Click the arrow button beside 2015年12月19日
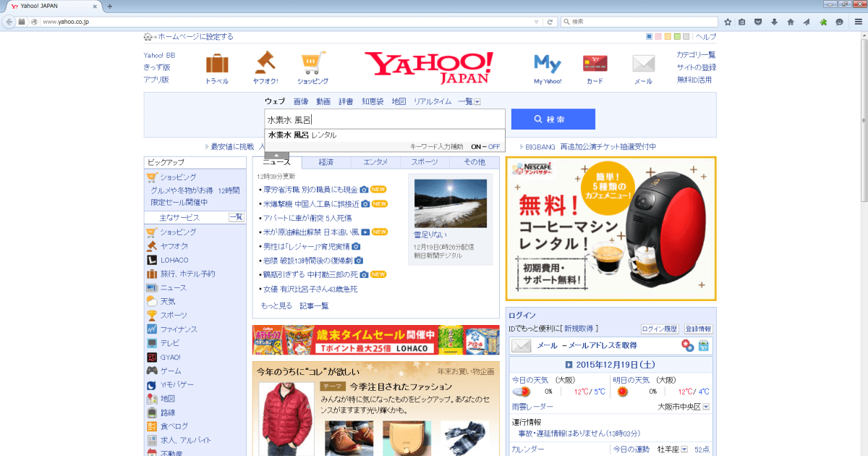 click(569, 364)
